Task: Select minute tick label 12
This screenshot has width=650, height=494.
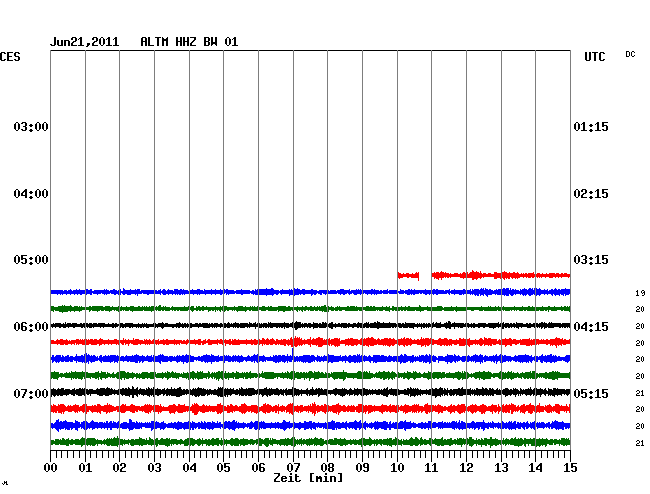Action: (x=466, y=468)
